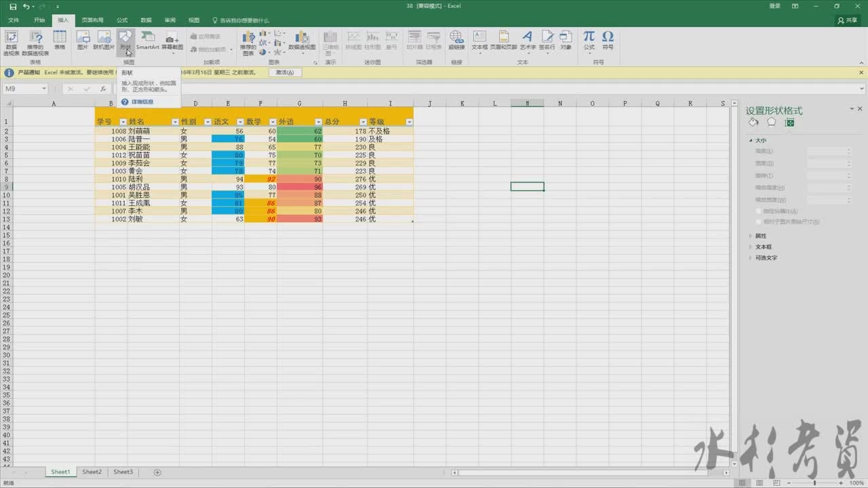Insert a Hyperlink (超链接)
868x488 pixels.
pyautogui.click(x=456, y=41)
